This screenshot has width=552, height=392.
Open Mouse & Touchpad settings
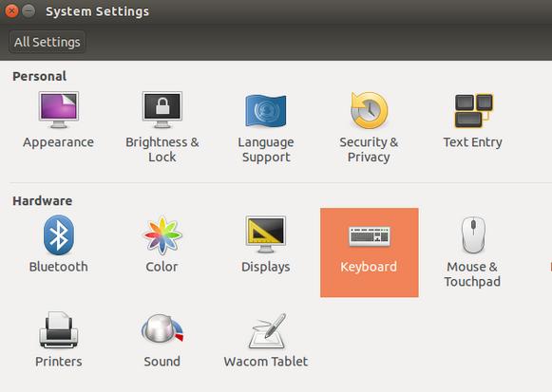(x=472, y=252)
